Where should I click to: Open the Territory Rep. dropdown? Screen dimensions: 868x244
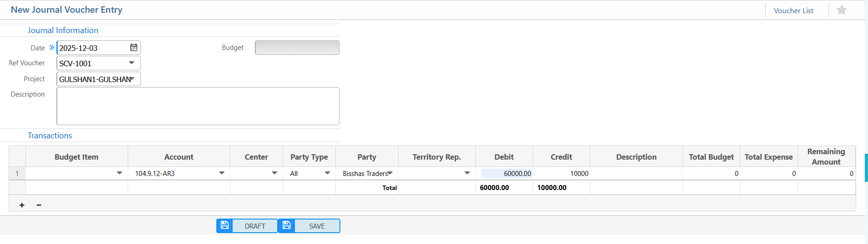coord(467,173)
